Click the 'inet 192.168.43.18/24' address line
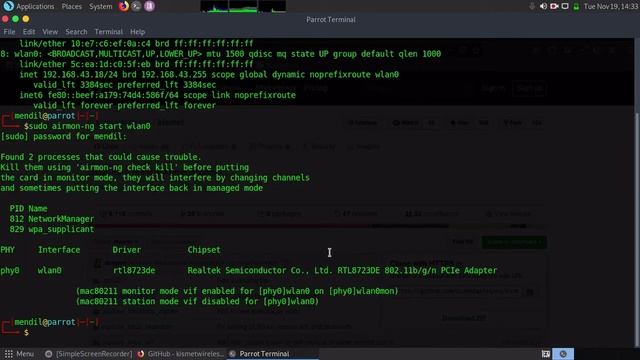The width and height of the screenshot is (640, 360). click(209, 75)
